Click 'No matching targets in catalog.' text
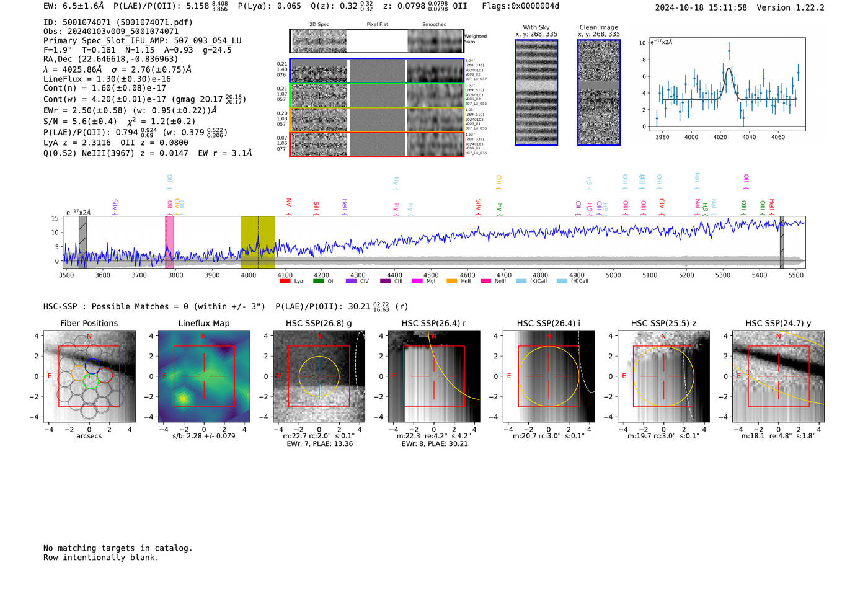868x591 pixels. [x=118, y=548]
